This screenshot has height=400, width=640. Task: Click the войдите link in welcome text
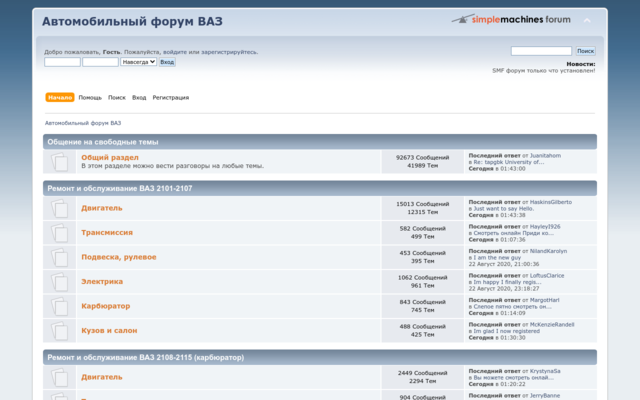coord(175,52)
